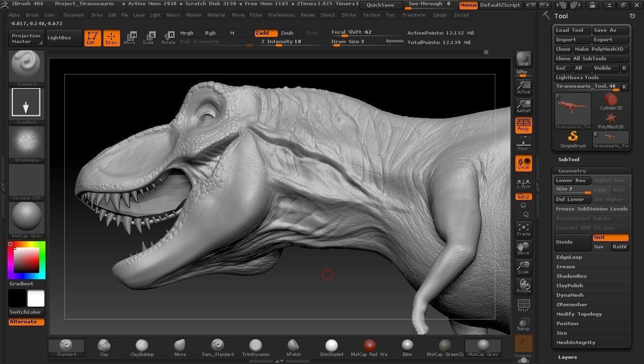Toggle Local symmetry mode
Image resolution: width=644 pixels, height=364 pixels.
tap(523, 163)
